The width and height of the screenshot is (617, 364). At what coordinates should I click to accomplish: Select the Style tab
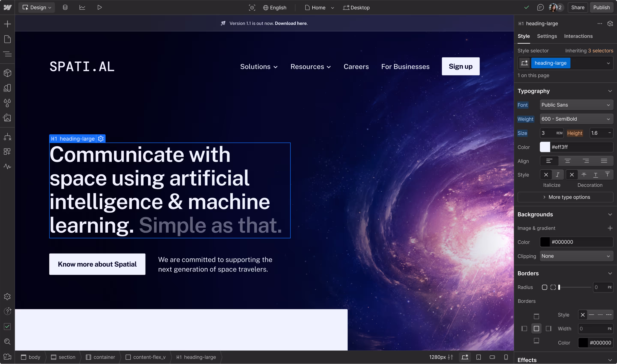(523, 36)
